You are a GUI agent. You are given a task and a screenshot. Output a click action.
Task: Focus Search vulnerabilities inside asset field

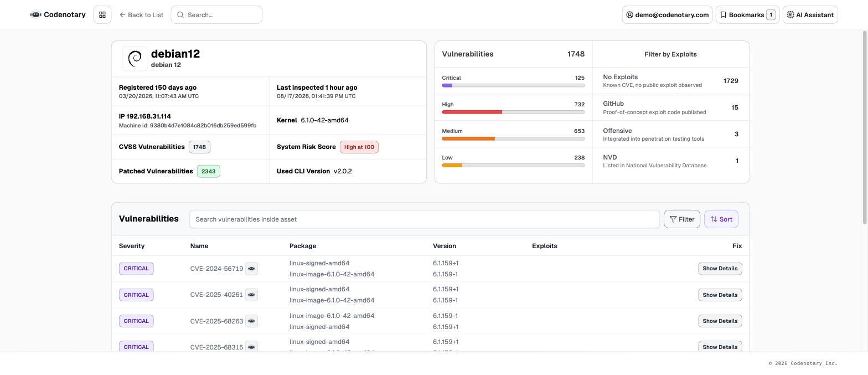point(425,219)
